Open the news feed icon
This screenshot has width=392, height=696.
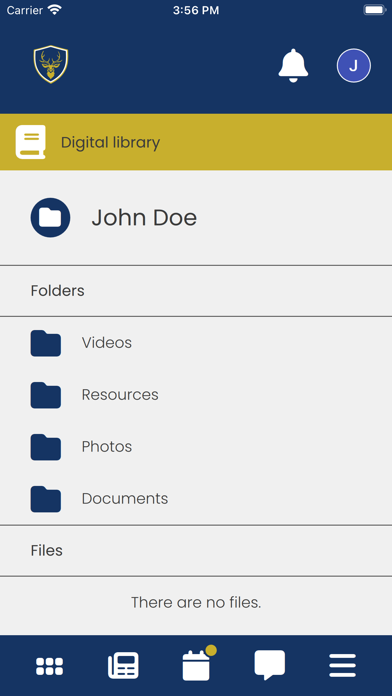(x=123, y=665)
